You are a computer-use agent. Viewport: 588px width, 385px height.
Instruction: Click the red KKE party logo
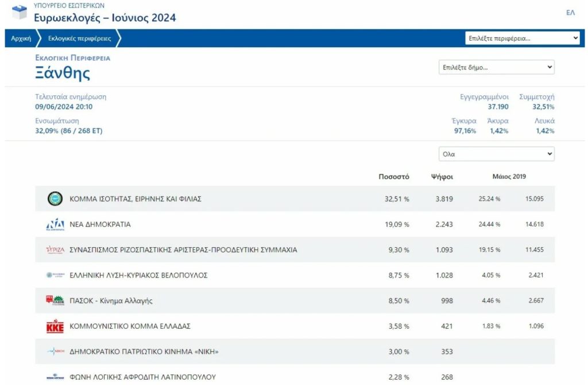[x=55, y=326]
